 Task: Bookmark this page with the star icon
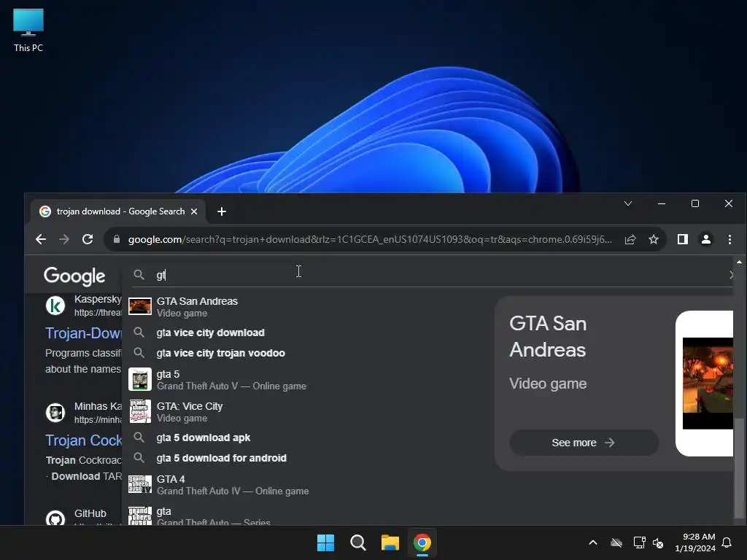pos(654,239)
